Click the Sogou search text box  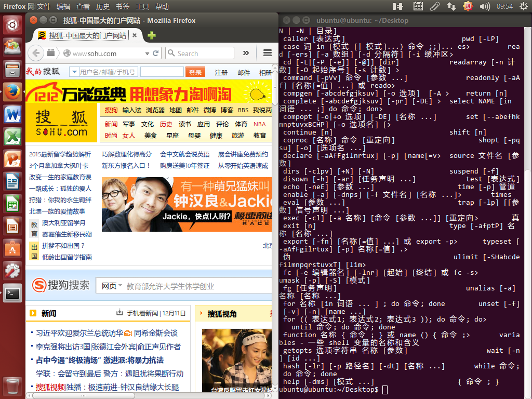tap(198, 286)
